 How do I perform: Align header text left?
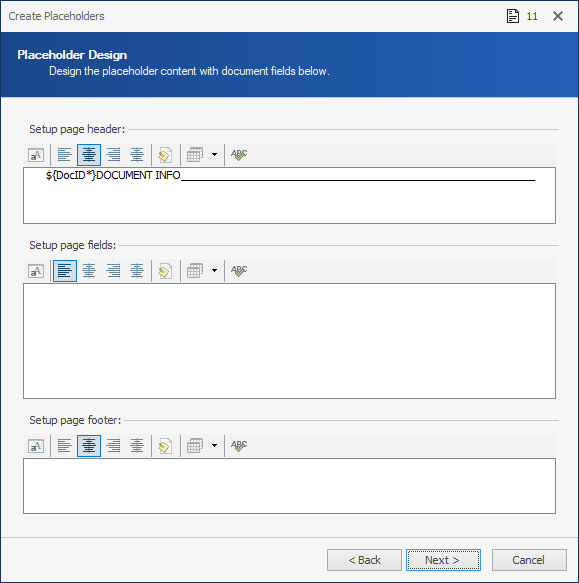65,155
